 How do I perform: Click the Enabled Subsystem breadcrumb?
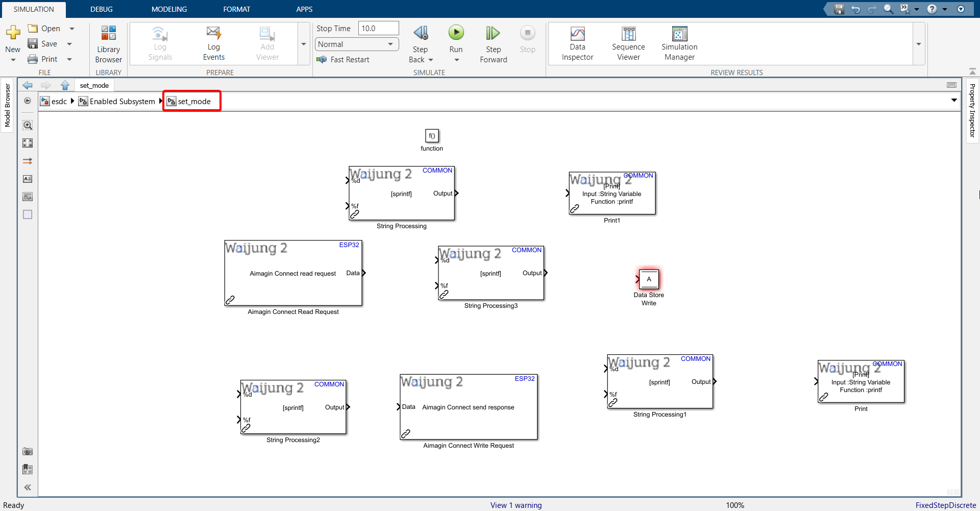pos(117,101)
